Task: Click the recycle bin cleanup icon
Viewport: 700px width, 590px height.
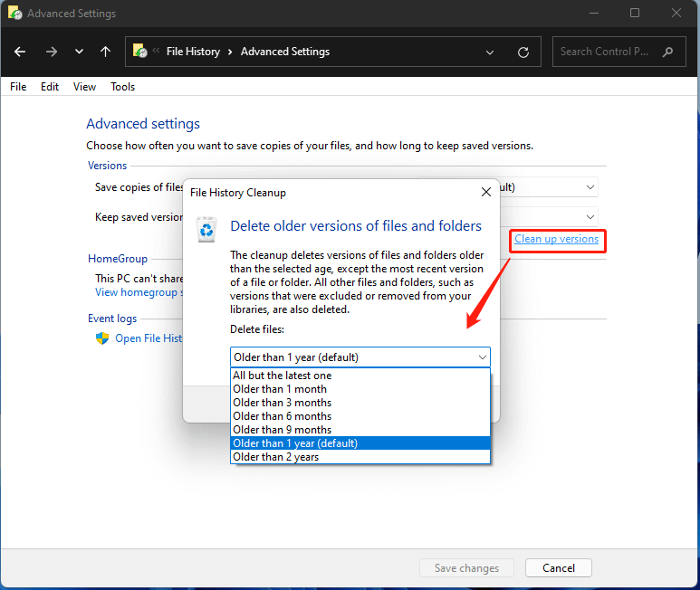Action: [206, 229]
